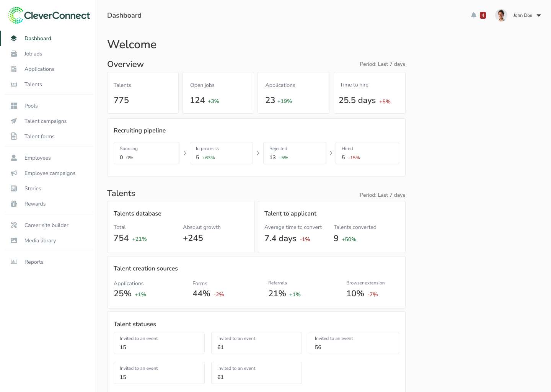Expand the John Doe dropdown arrow
Viewport: 551px width, 392px height.
[x=539, y=16]
